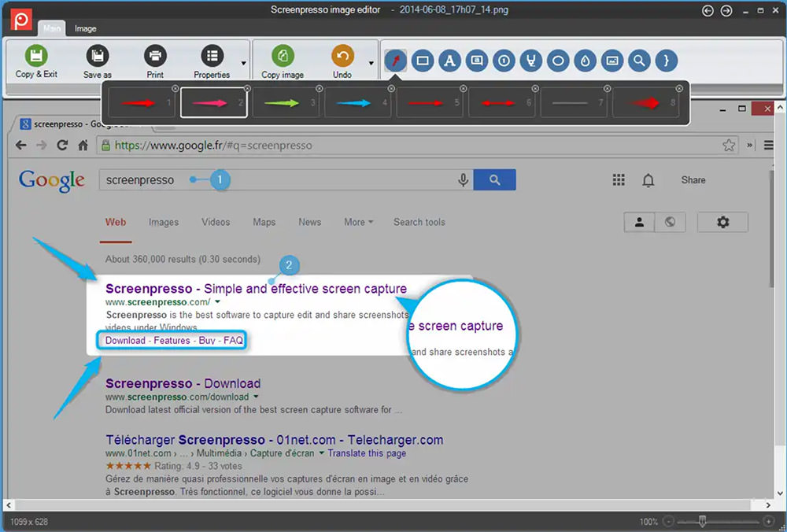Select the insert image tool
This screenshot has height=532, width=787.
point(611,60)
